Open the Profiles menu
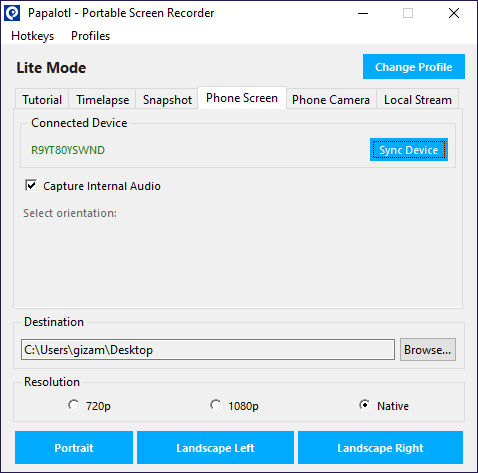Viewport: 478px width, 473px height. (x=90, y=36)
